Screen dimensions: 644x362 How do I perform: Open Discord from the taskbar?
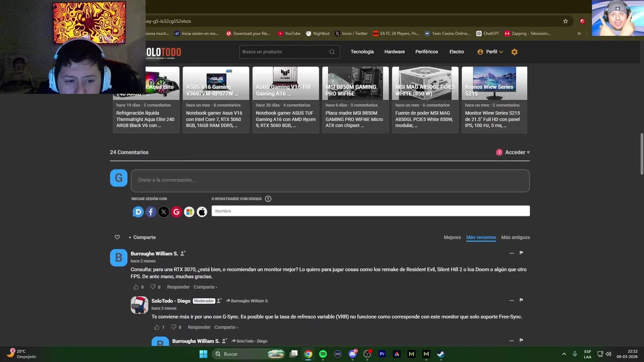tap(353, 354)
